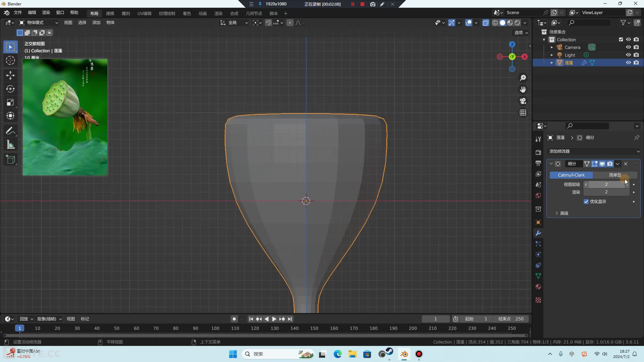Hide the 莲蓬 object in viewport
The height and width of the screenshot is (362, 644).
coord(628,63)
